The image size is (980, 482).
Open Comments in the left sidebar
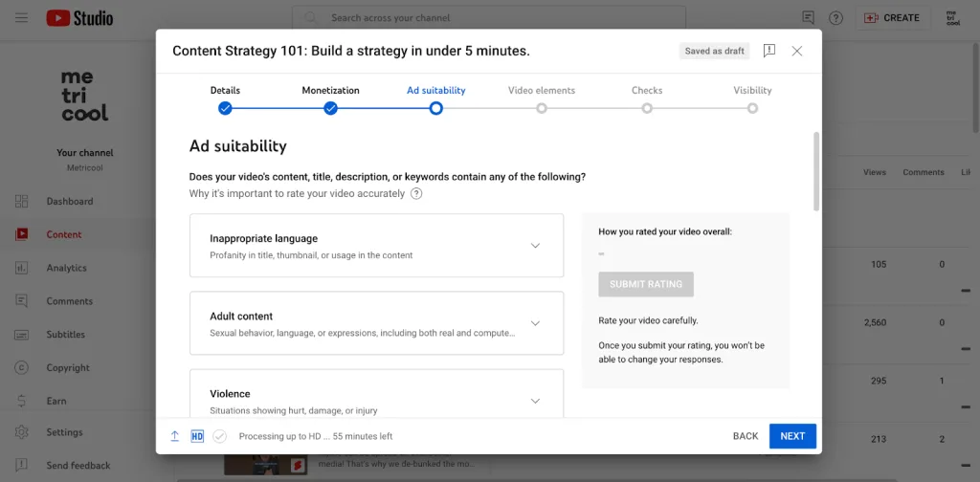point(69,301)
